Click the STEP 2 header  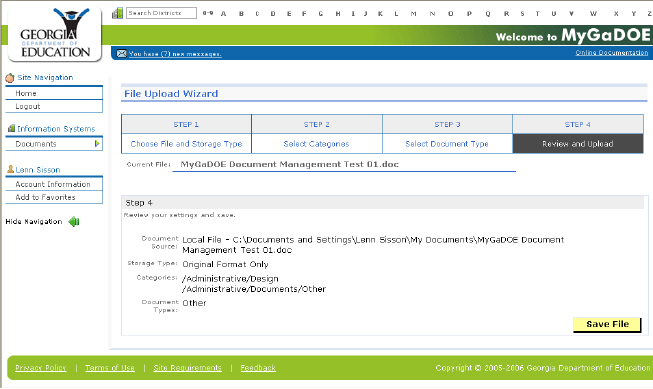tap(317, 124)
